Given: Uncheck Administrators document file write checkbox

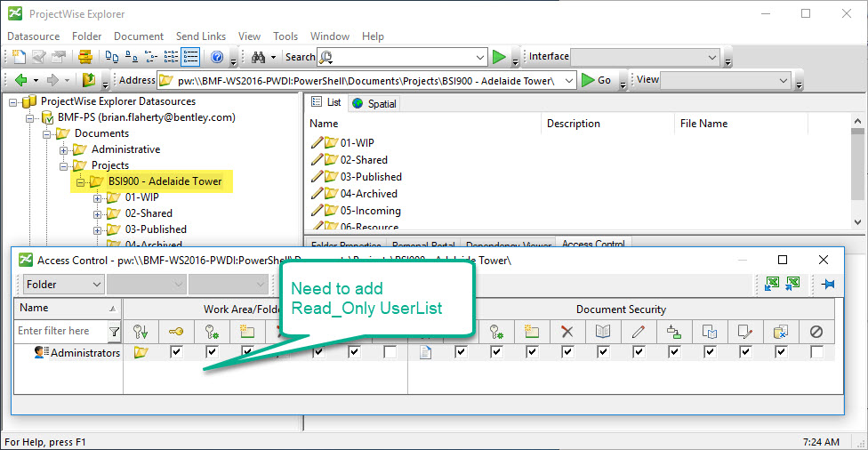Looking at the screenshot, I should pyautogui.click(x=745, y=352).
